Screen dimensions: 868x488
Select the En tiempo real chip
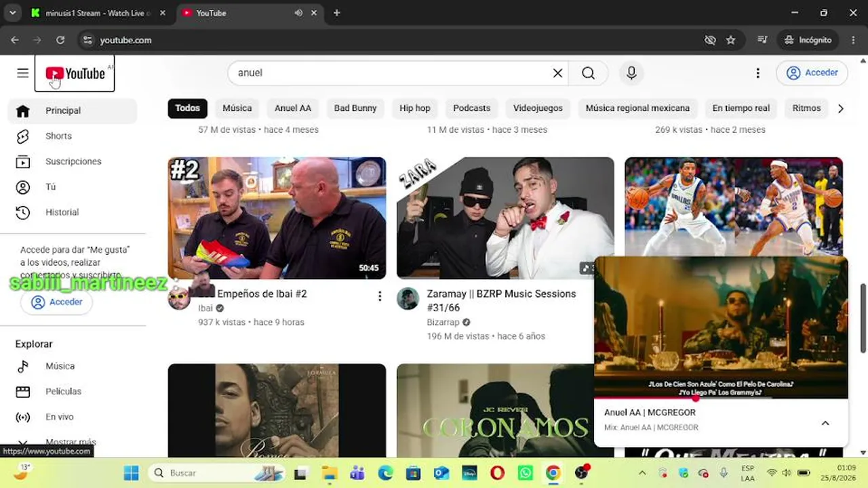(x=741, y=108)
